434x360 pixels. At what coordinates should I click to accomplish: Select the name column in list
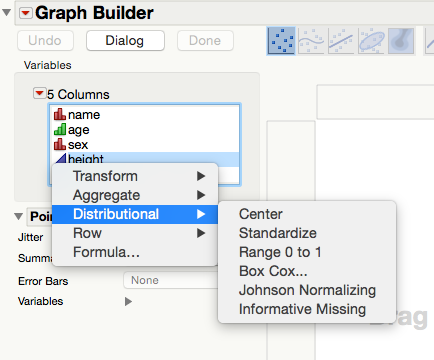(145, 115)
